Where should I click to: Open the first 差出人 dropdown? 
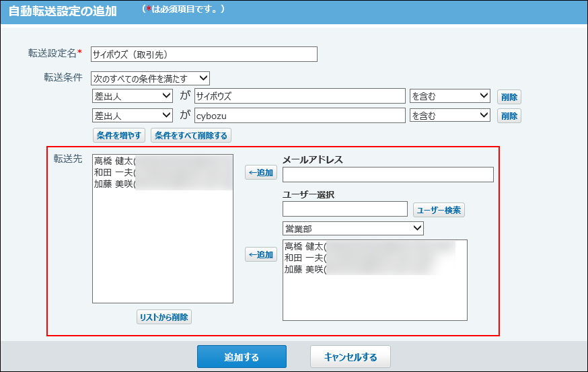click(x=132, y=96)
